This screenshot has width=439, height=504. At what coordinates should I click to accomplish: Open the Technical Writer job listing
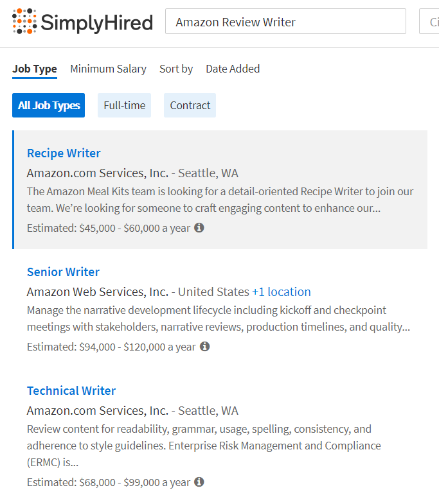(x=71, y=391)
